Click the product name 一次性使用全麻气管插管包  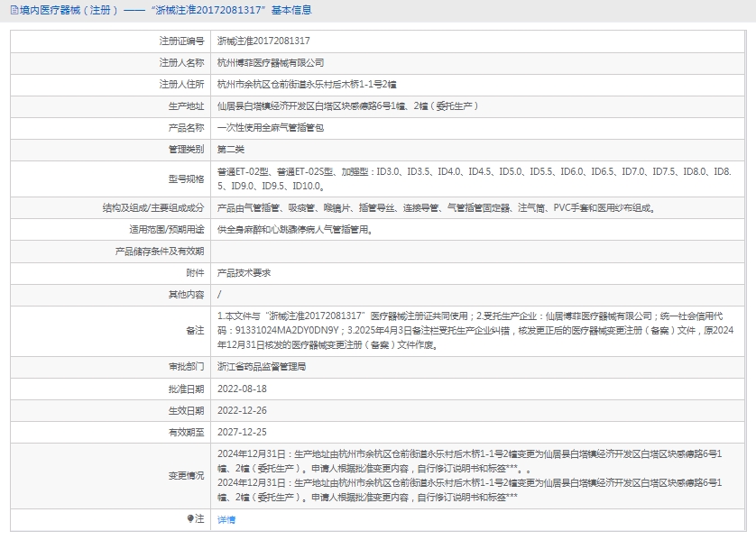coord(270,128)
